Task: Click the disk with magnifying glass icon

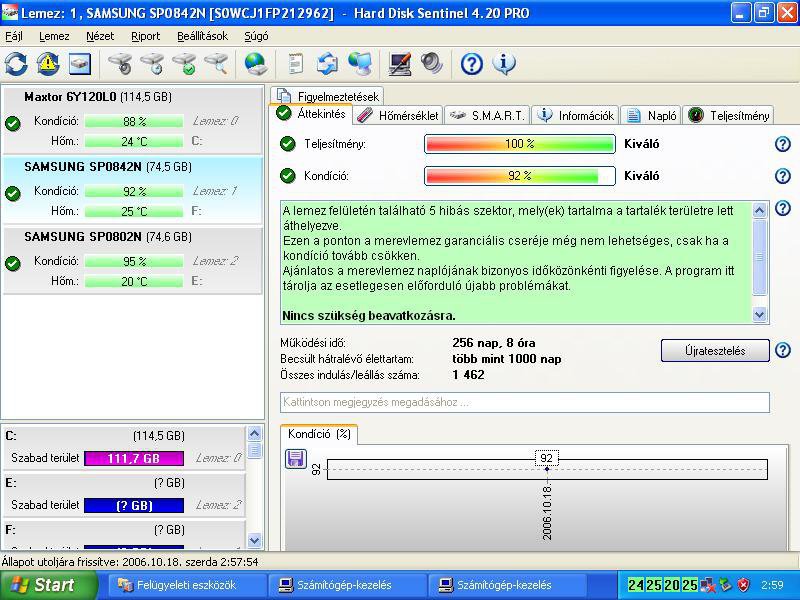Action: 216,64
